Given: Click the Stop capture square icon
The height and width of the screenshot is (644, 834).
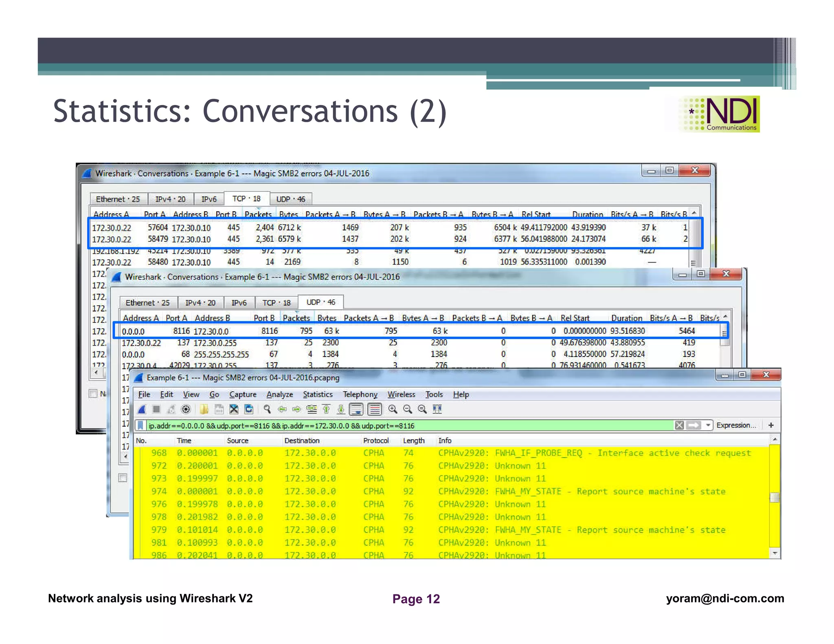Looking at the screenshot, I should coord(156,410).
